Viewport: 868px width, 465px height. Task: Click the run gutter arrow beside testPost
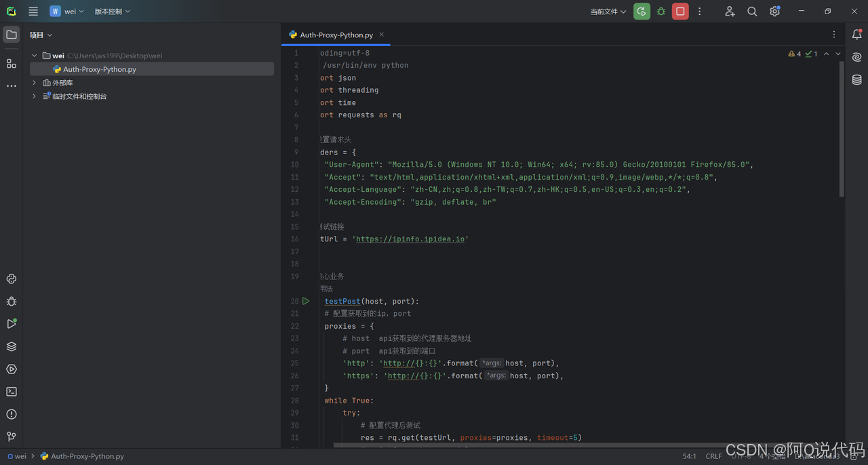point(306,301)
